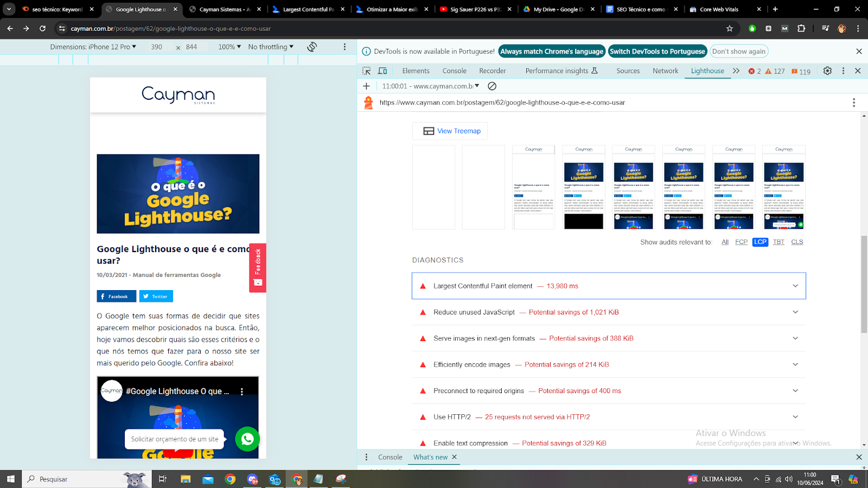This screenshot has width=868, height=488.
Task: Click Always match Chrome's language
Action: [x=552, y=52]
